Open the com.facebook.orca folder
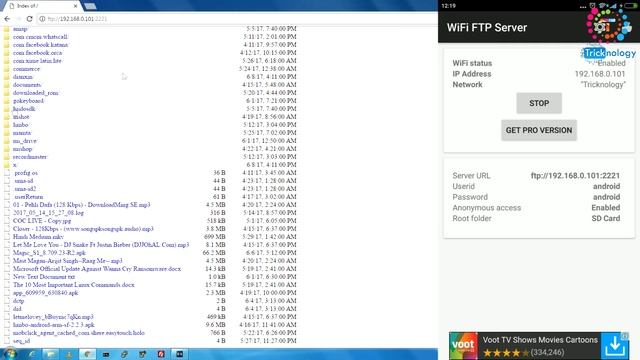640x360 pixels. coord(38,53)
